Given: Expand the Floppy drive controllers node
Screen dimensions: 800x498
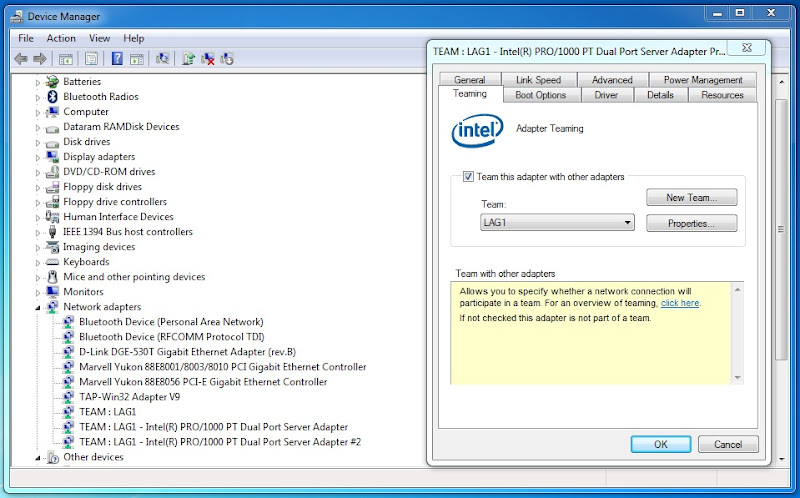Looking at the screenshot, I should click(x=37, y=203).
